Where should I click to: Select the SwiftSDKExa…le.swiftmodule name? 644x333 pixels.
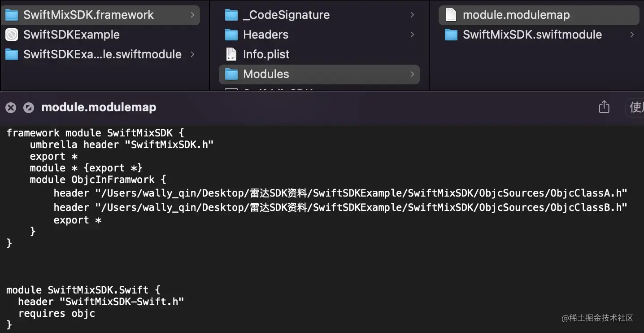(x=102, y=54)
